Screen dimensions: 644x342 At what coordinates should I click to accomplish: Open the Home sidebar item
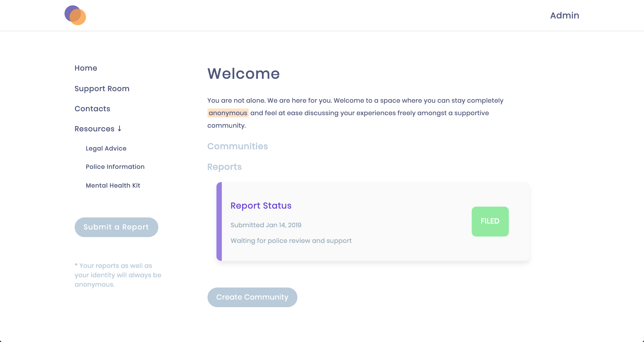point(86,68)
